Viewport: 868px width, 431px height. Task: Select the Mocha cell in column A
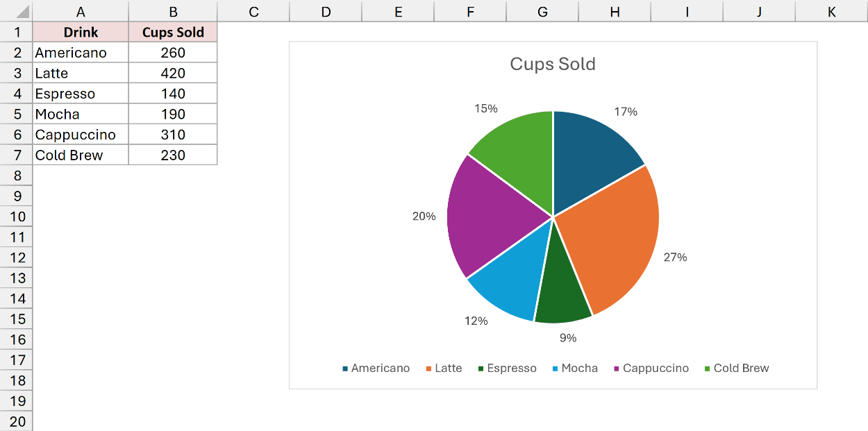point(81,114)
